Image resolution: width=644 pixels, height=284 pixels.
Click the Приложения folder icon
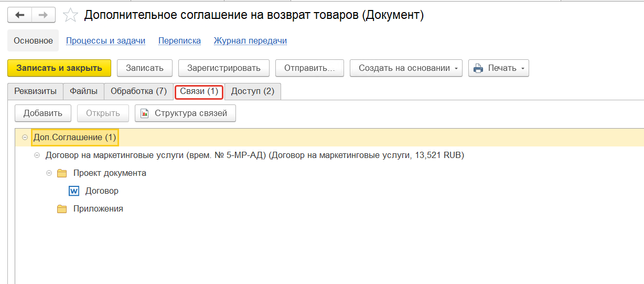point(62,209)
